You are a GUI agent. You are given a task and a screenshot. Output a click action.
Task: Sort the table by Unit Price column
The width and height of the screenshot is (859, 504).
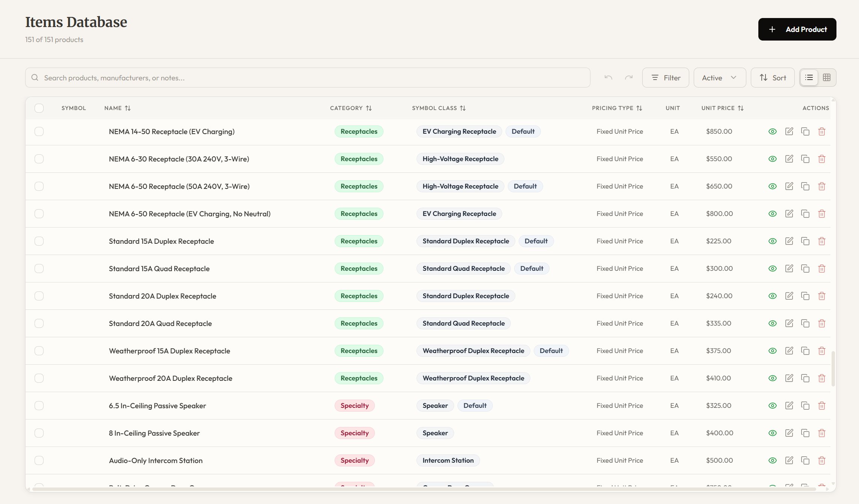click(x=741, y=108)
